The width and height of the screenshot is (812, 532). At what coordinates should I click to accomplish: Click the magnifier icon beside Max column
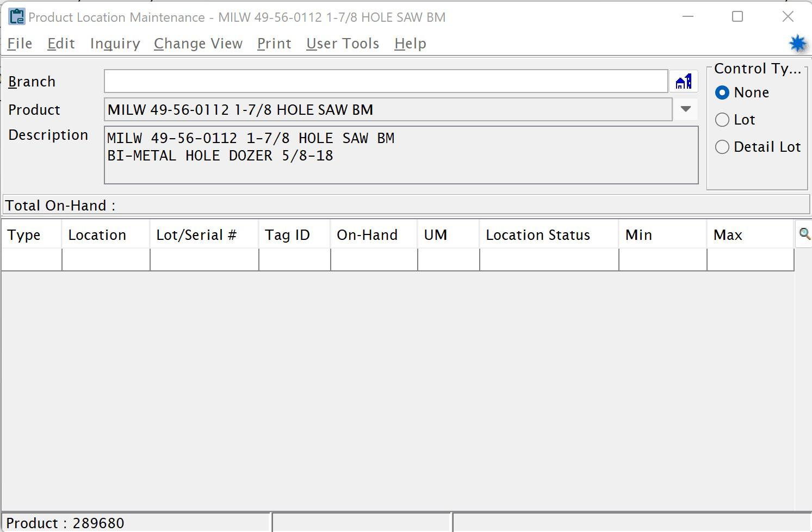pyautogui.click(x=804, y=234)
